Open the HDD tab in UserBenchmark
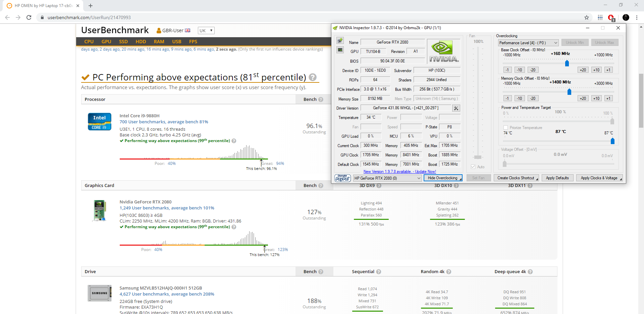The height and width of the screenshot is (314, 644). (x=141, y=42)
